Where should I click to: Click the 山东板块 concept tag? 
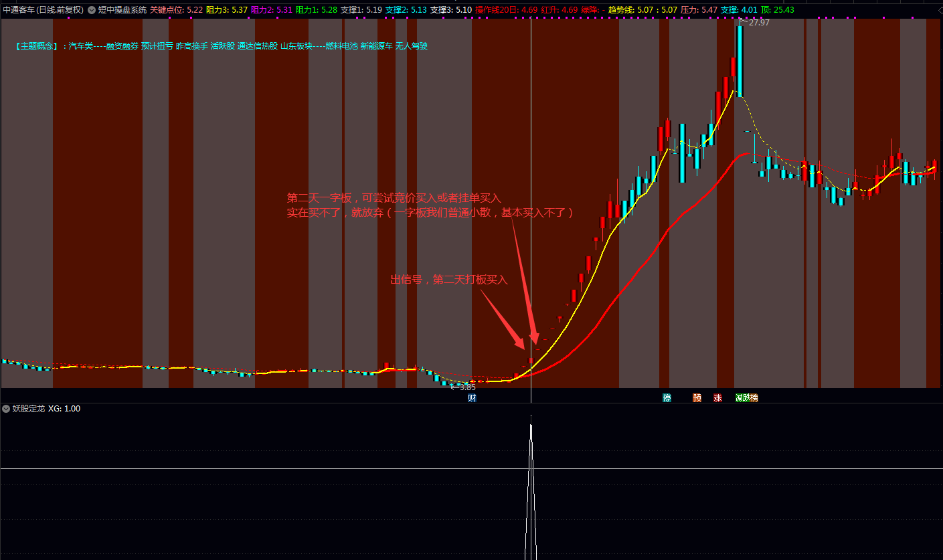296,46
